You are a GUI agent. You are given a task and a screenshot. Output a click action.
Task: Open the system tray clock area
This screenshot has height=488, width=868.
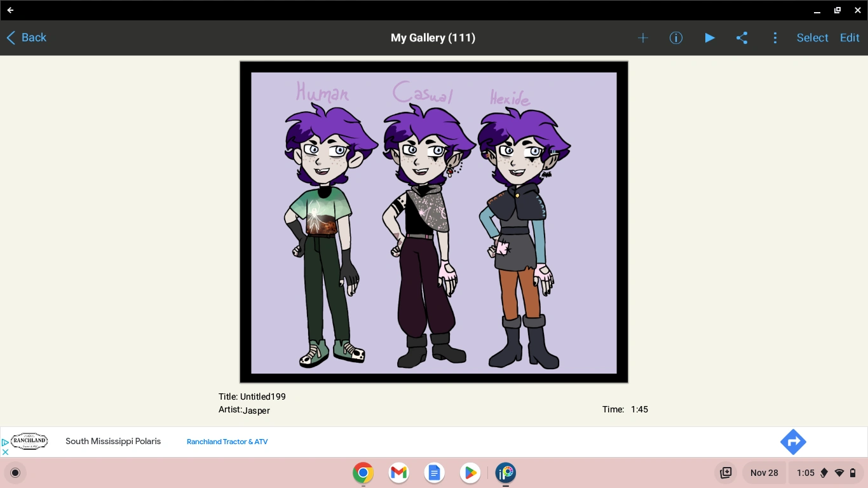[x=806, y=473]
